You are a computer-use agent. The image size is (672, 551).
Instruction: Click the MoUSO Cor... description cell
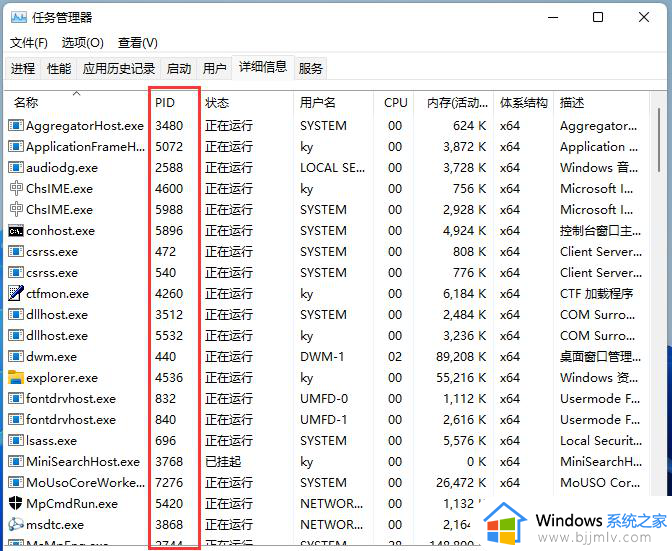click(600, 482)
